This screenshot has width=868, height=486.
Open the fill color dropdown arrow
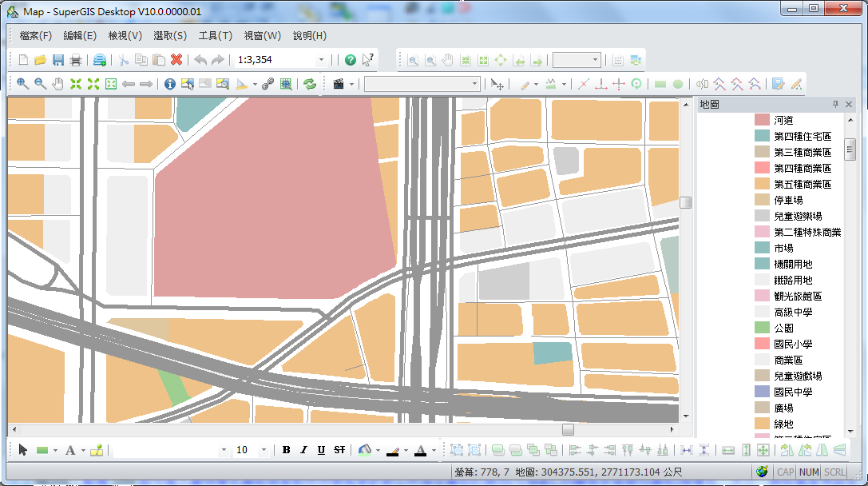[x=378, y=451]
